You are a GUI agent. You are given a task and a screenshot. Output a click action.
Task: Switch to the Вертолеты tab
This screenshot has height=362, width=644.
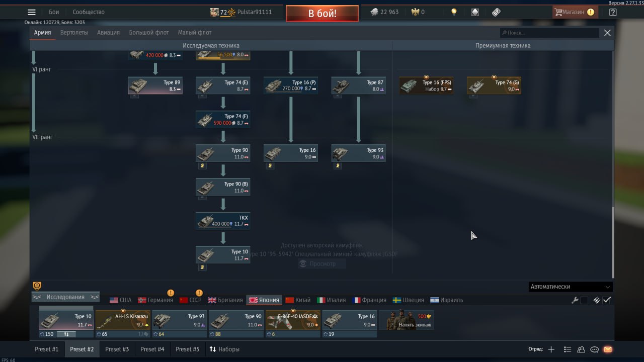74,33
